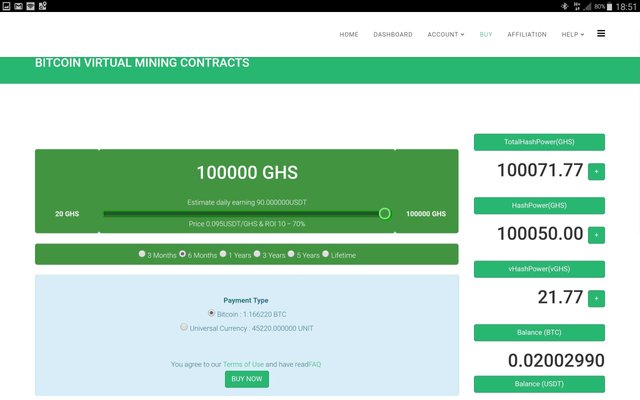Click the TotalHashPower(GHS) header button
The image size is (640, 400).
click(539, 142)
